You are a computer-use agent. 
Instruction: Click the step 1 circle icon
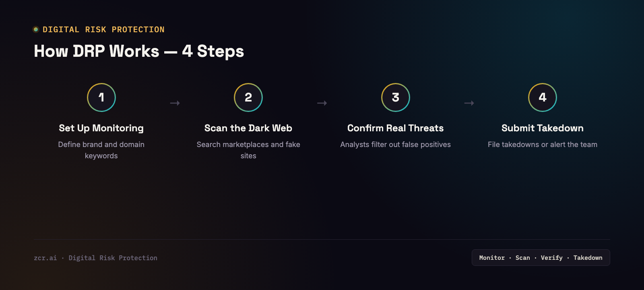(101, 97)
